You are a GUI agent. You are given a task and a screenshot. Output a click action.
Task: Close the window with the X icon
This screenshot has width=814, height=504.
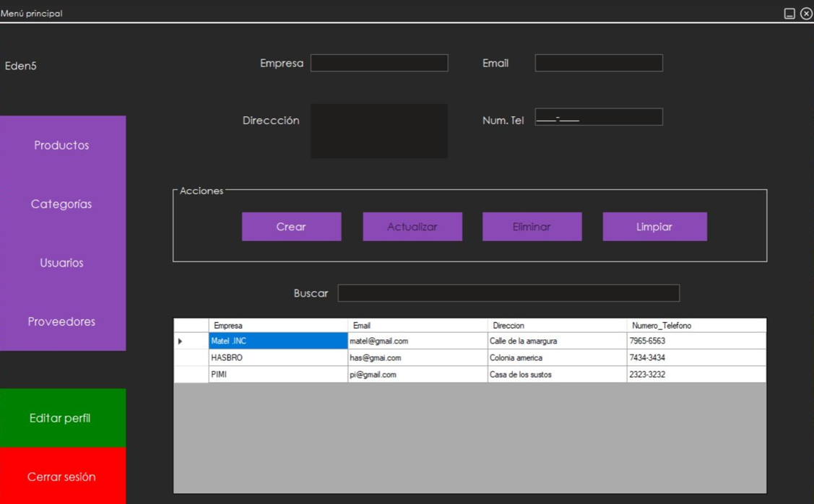click(806, 14)
